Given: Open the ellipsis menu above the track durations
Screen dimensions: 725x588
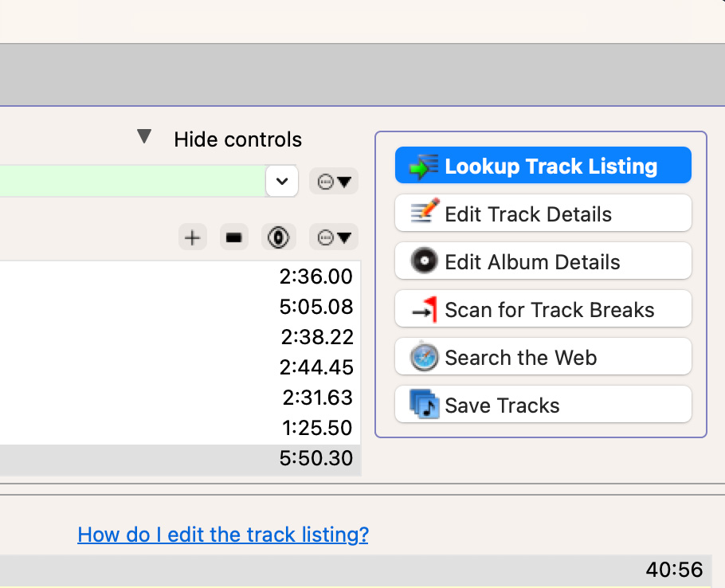Looking at the screenshot, I should click(334, 237).
